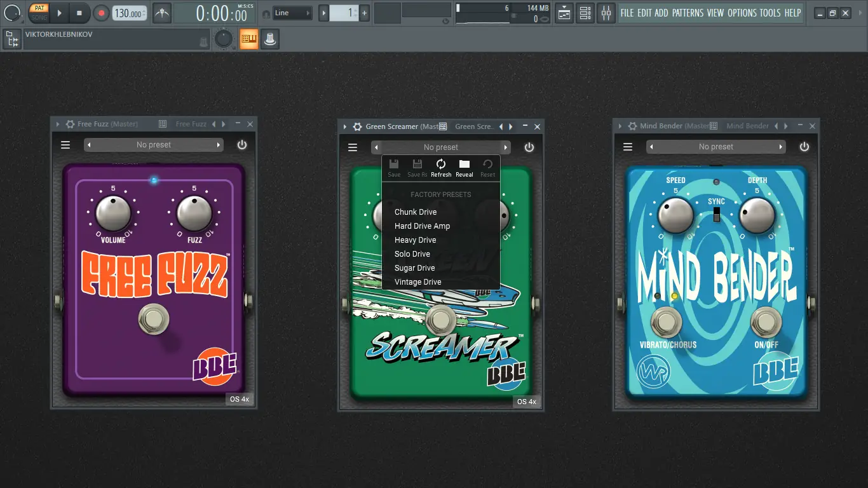The width and height of the screenshot is (868, 488).
Task: Click the Record button
Action: pyautogui.click(x=101, y=13)
